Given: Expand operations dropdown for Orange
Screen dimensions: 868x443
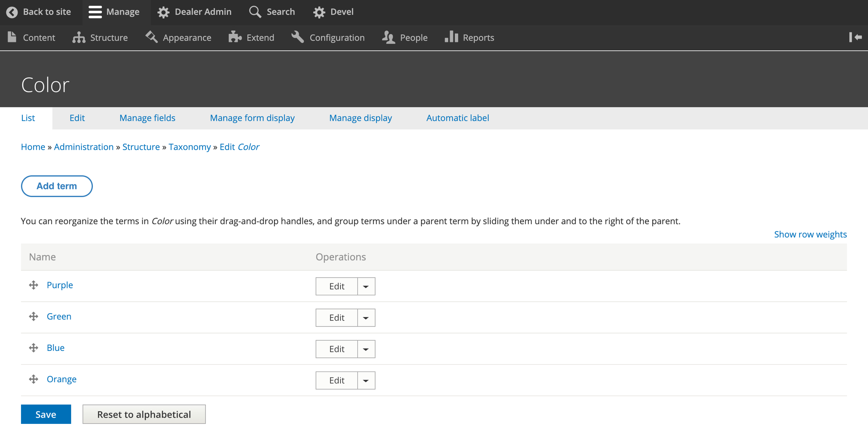Looking at the screenshot, I should tap(366, 380).
